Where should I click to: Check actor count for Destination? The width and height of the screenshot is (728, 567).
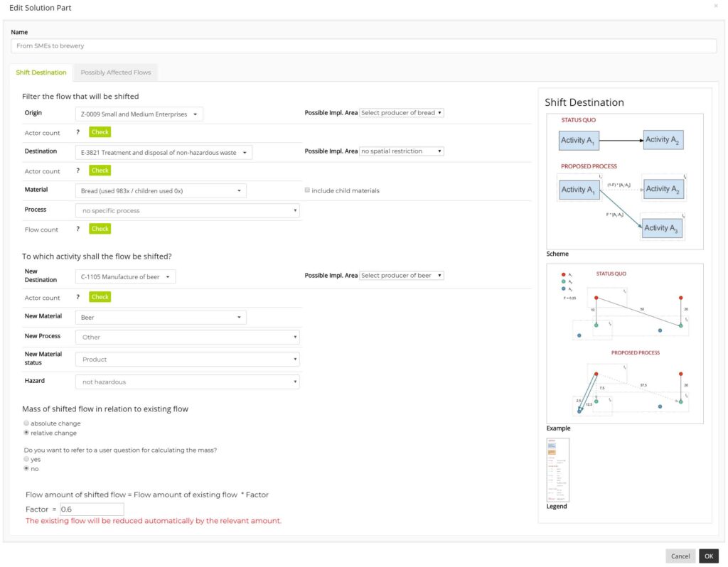point(100,171)
